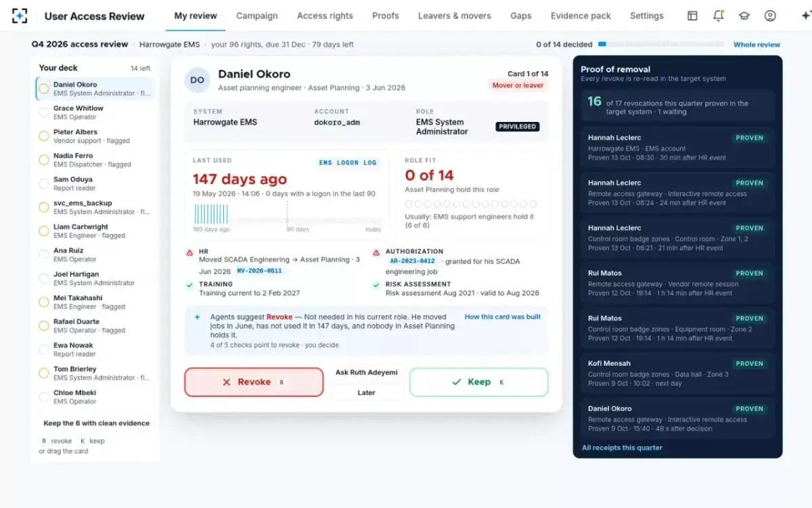The image size is (812, 508).
Task: Revoke Daniel Okoro's access
Action: pyautogui.click(x=254, y=382)
